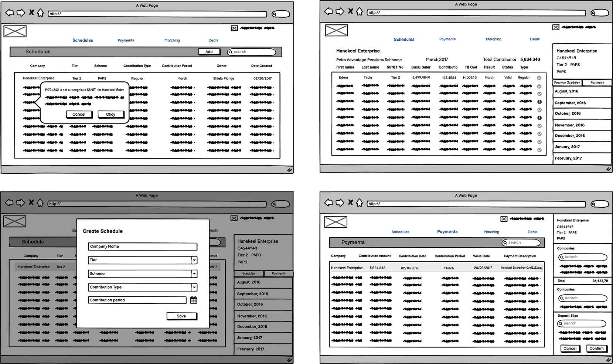The height and width of the screenshot is (364, 613).
Task: Click browser back arrow in Schedules list window
Action: (9, 13)
